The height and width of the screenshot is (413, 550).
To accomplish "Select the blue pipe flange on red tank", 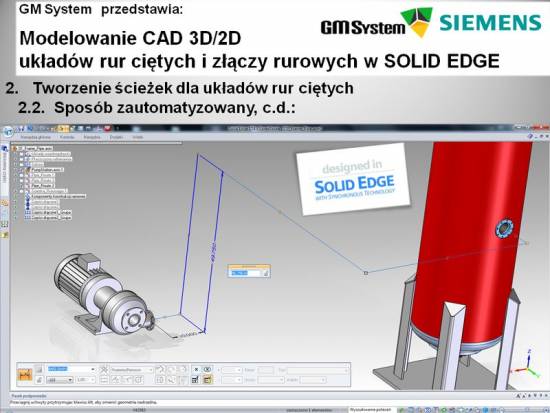I will (505, 228).
